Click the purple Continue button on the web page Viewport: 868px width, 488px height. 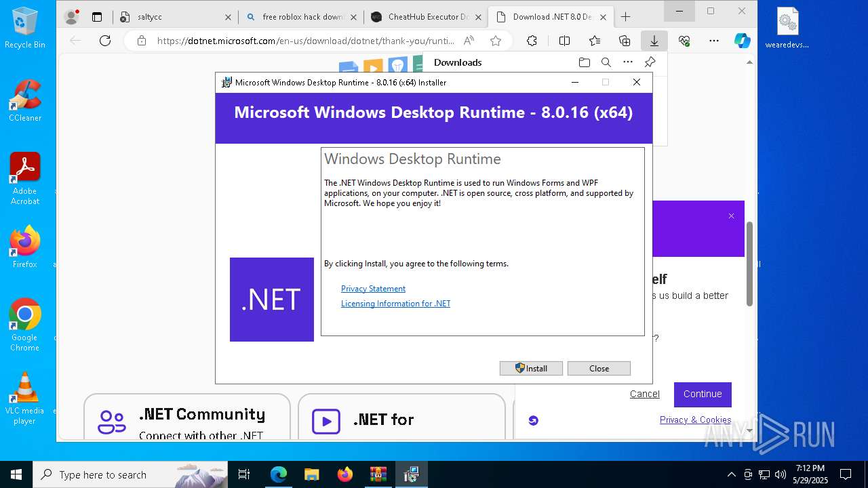(703, 394)
